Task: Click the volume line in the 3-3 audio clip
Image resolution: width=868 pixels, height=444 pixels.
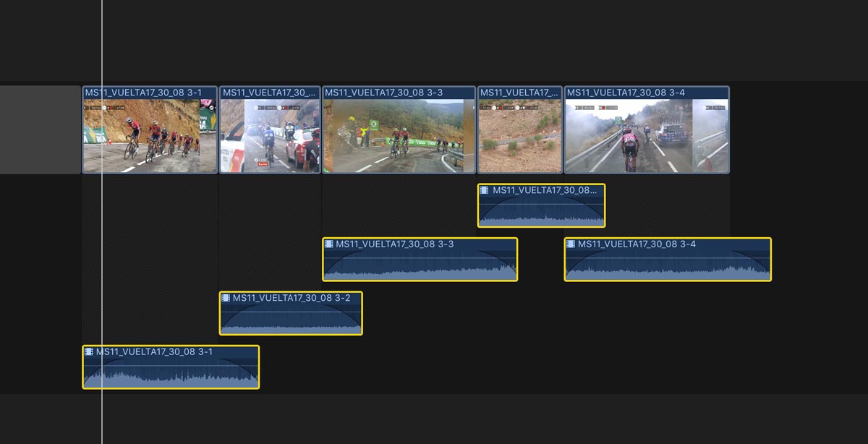Action: (x=420, y=258)
